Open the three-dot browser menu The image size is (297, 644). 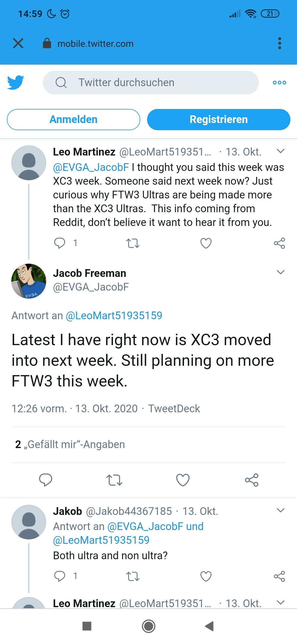coord(280,43)
